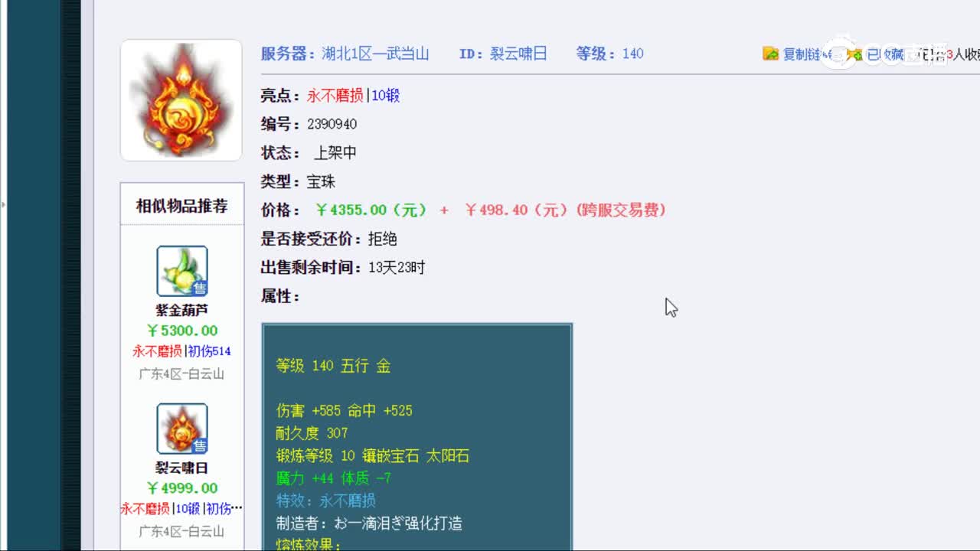Click the server name 湖北1区—武当山
This screenshot has width=980, height=551.
tap(375, 54)
